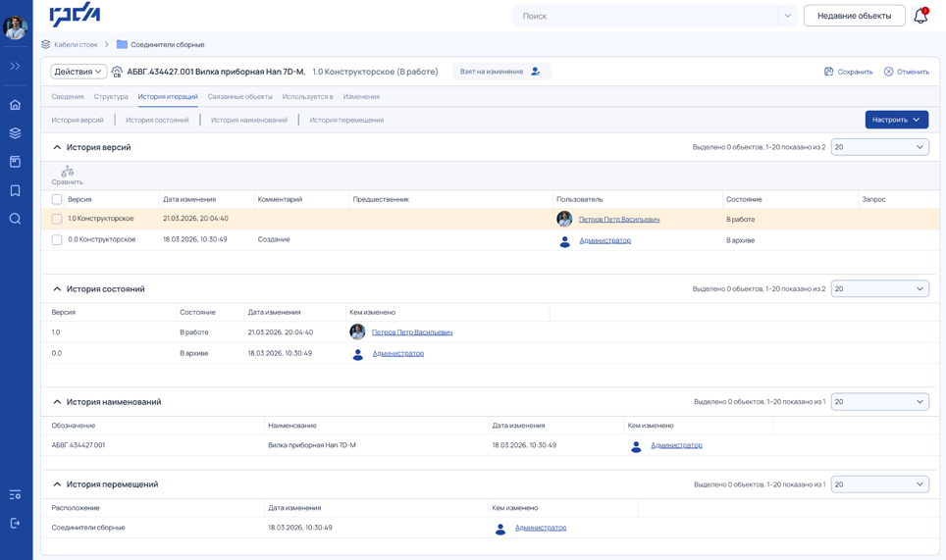
Task: Open page size dropdown for История версий
Action: click(879, 147)
